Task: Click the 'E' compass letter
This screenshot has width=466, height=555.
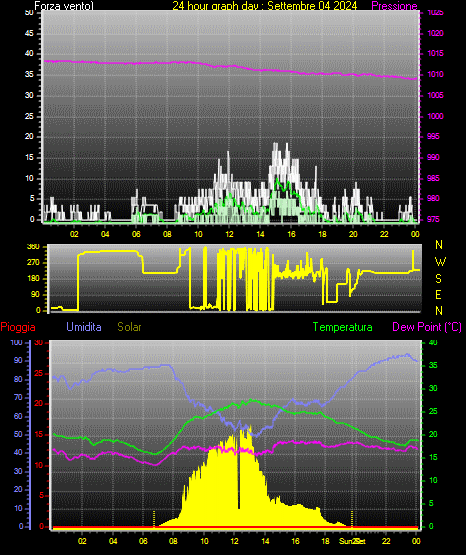Action: click(438, 295)
